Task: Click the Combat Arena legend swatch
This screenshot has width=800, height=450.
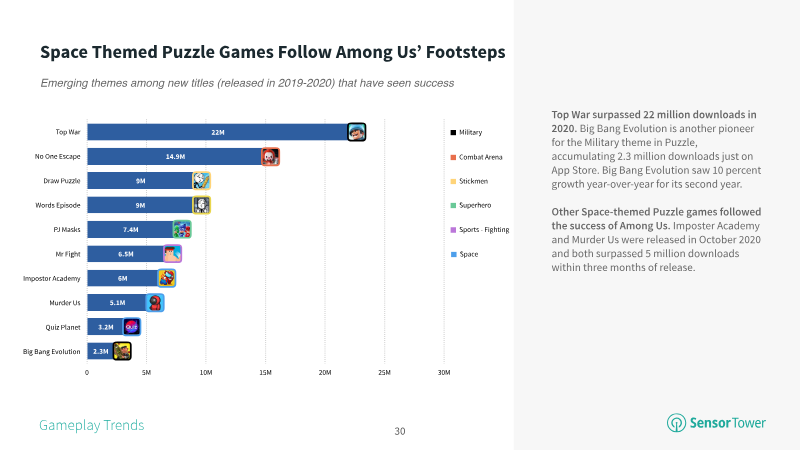Action: [x=453, y=157]
